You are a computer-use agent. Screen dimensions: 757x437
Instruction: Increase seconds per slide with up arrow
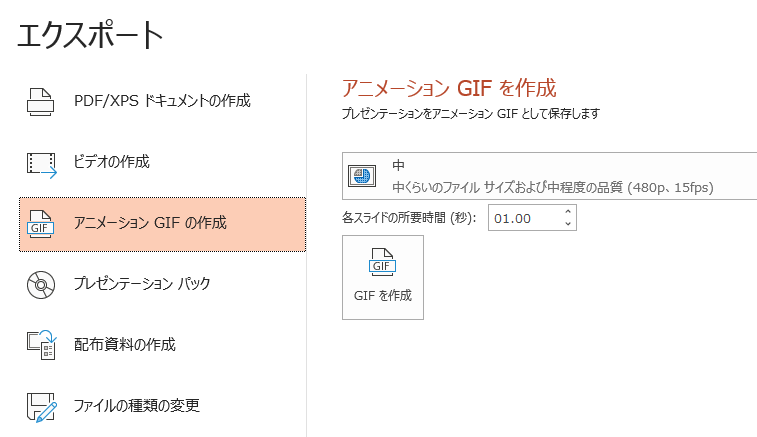tap(568, 212)
